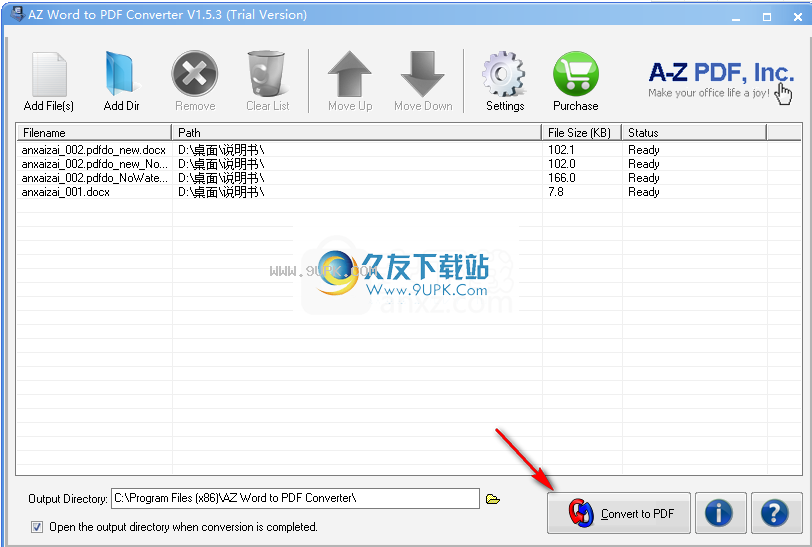This screenshot has width=812, height=547.
Task: Sort by the Filename column header
Action: [94, 133]
